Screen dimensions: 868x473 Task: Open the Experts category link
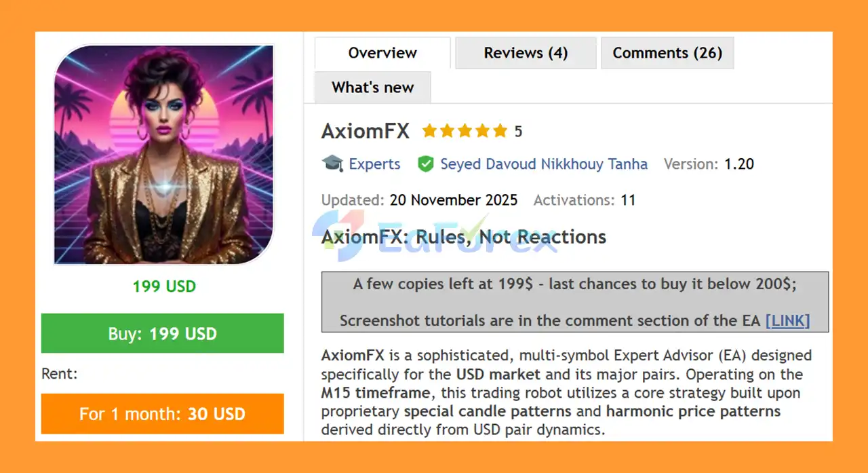374,164
